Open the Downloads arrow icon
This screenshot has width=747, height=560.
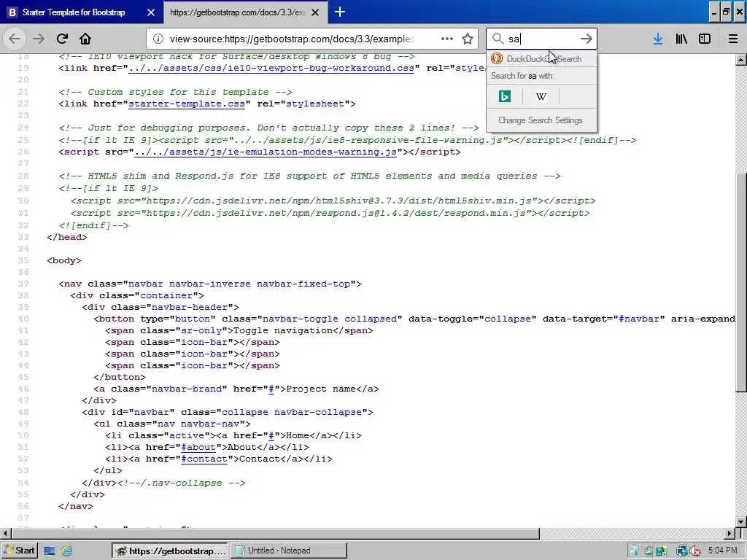tap(658, 39)
